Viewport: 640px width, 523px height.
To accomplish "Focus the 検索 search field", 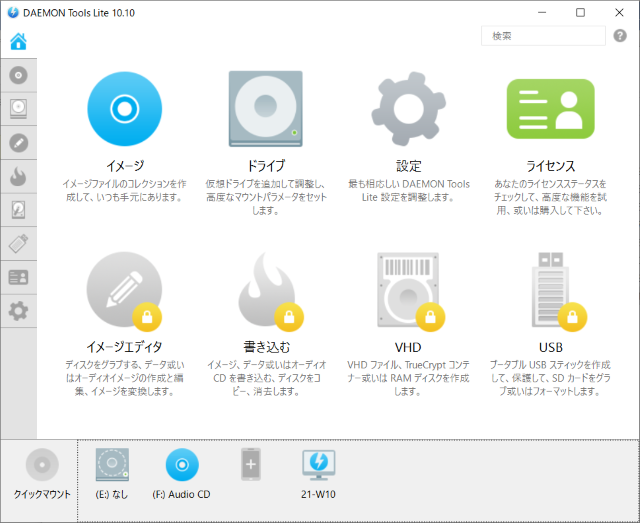I will click(x=543, y=36).
